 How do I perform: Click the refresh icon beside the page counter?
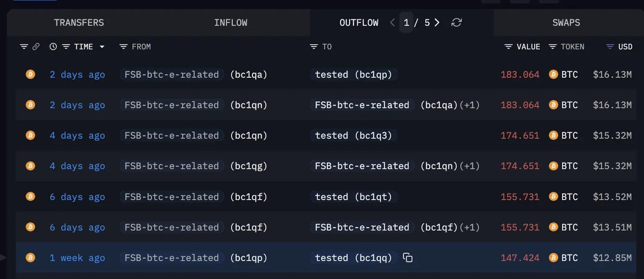coord(457,23)
